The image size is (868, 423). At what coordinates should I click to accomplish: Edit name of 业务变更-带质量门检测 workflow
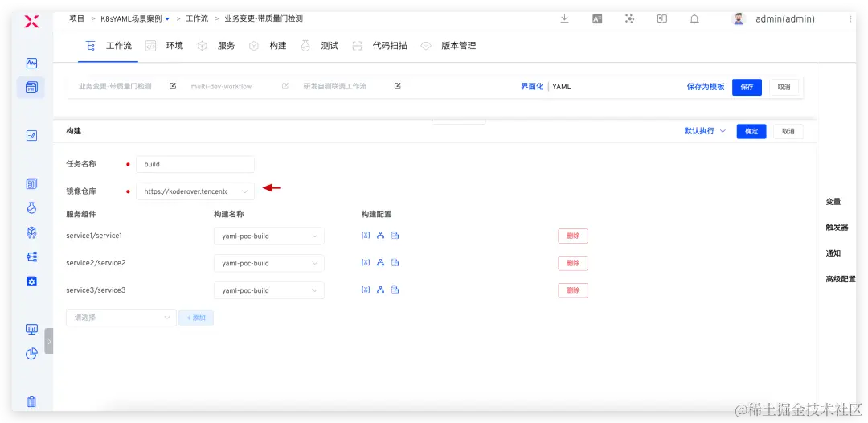click(x=173, y=86)
